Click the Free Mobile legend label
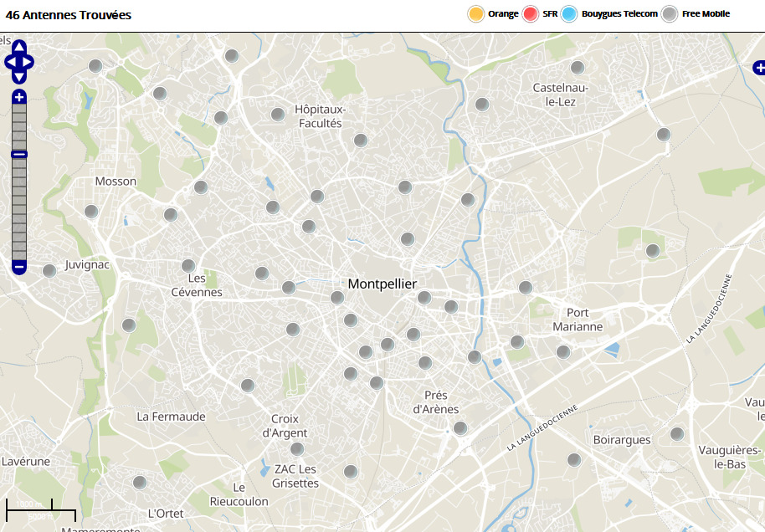The image size is (765, 532). (x=706, y=14)
